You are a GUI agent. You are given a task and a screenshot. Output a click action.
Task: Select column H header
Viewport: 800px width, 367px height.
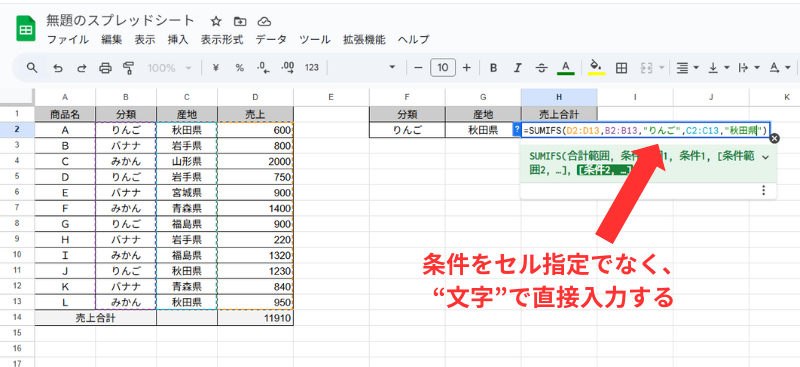pos(559,97)
